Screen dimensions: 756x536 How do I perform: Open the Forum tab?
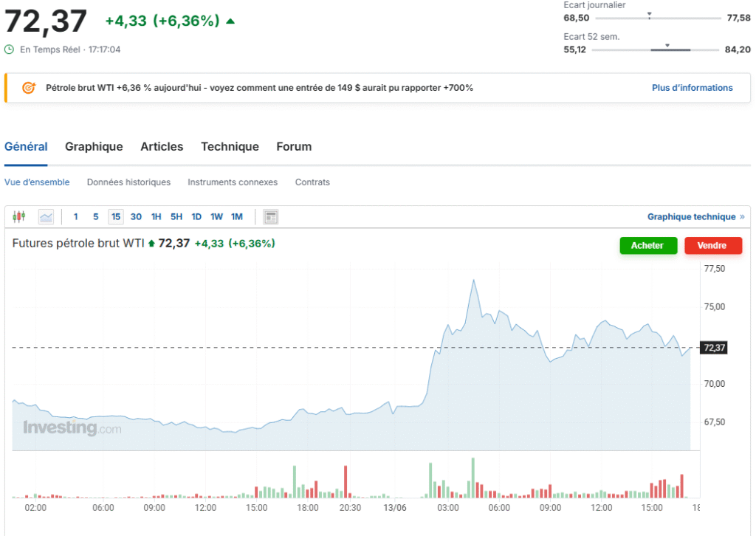[x=294, y=146]
